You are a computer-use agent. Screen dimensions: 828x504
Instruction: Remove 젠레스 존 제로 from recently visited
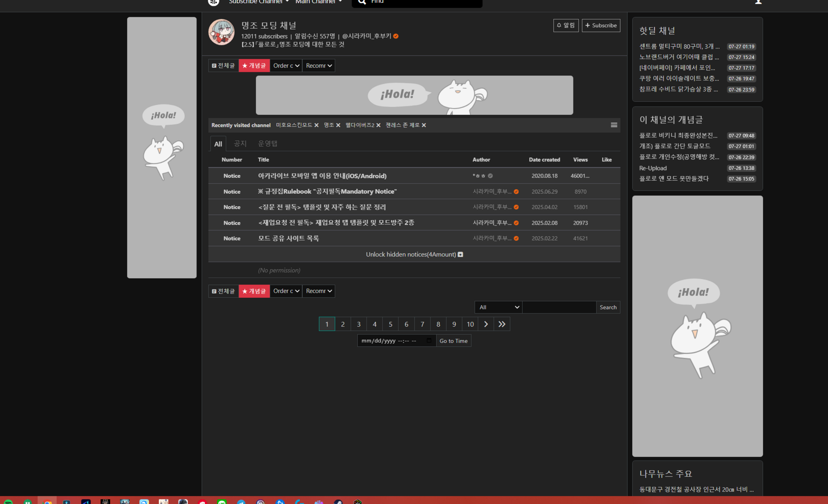[x=424, y=125]
